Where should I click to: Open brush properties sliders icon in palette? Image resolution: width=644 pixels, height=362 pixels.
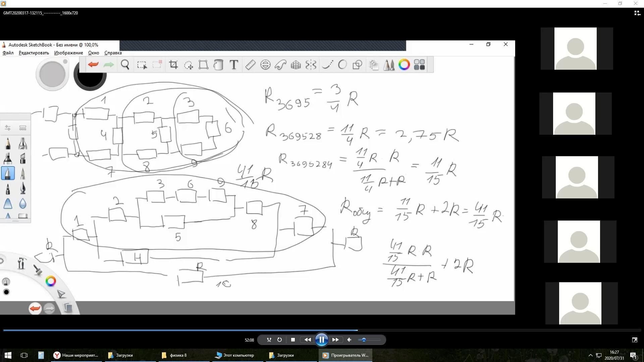(8, 128)
